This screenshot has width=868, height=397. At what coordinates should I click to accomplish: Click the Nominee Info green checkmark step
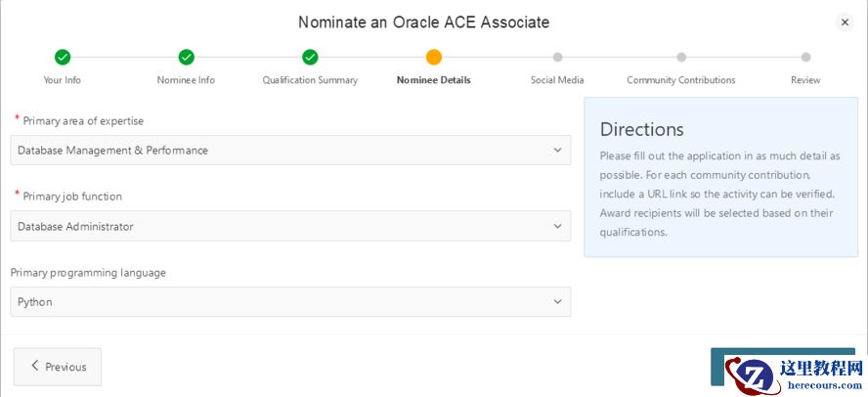[x=186, y=58]
